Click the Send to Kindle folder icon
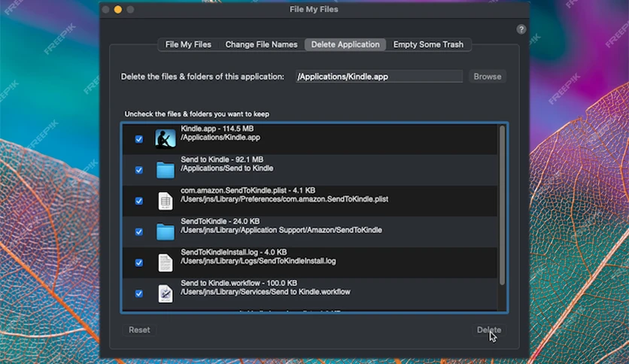Image resolution: width=629 pixels, height=364 pixels. (x=166, y=170)
